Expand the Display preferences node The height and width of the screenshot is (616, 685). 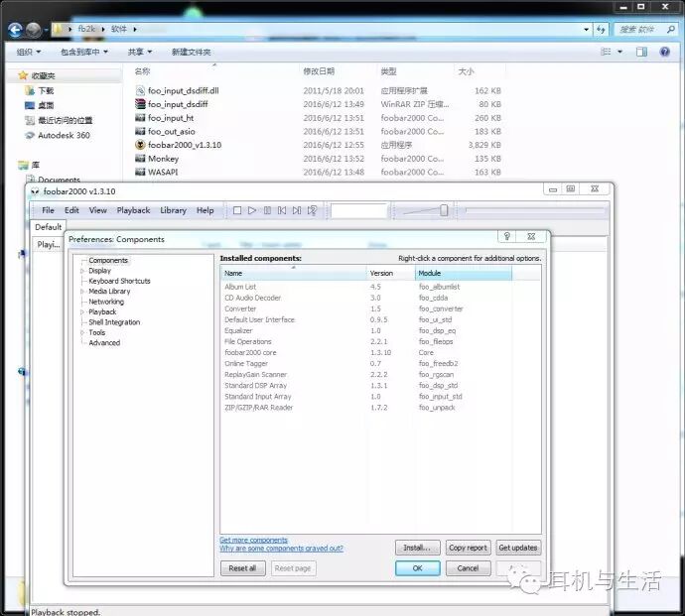point(81,271)
